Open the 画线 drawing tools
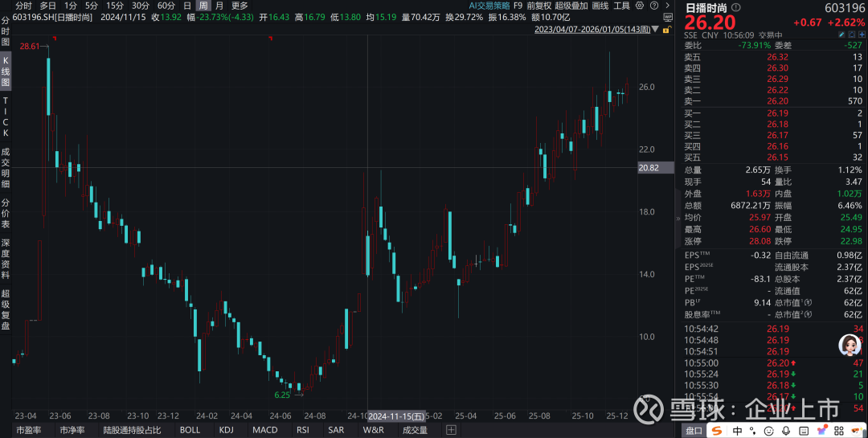This screenshot has width=868, height=438. tap(600, 6)
